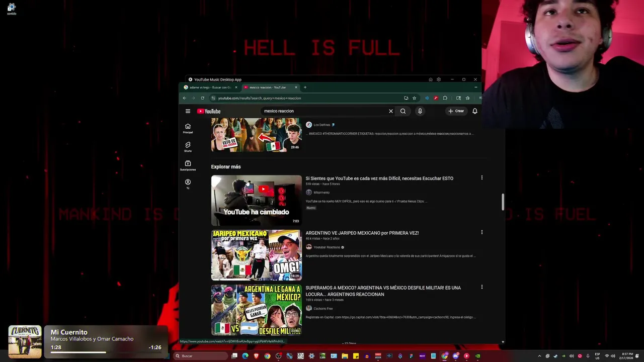The width and height of the screenshot is (644, 362).
Task: Open File Explorer folder in the taskbar
Action: click(345, 356)
